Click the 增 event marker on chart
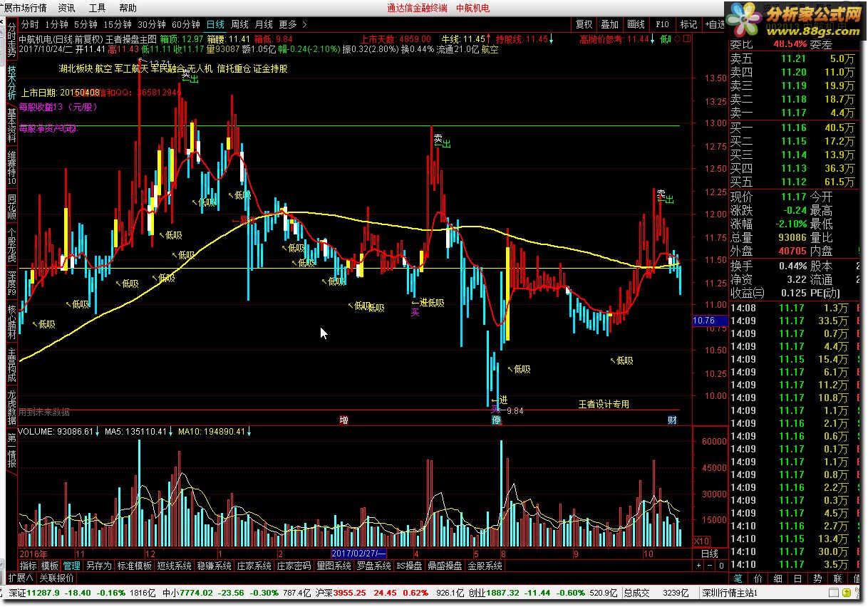Viewport: 868px width, 607px height. [343, 420]
